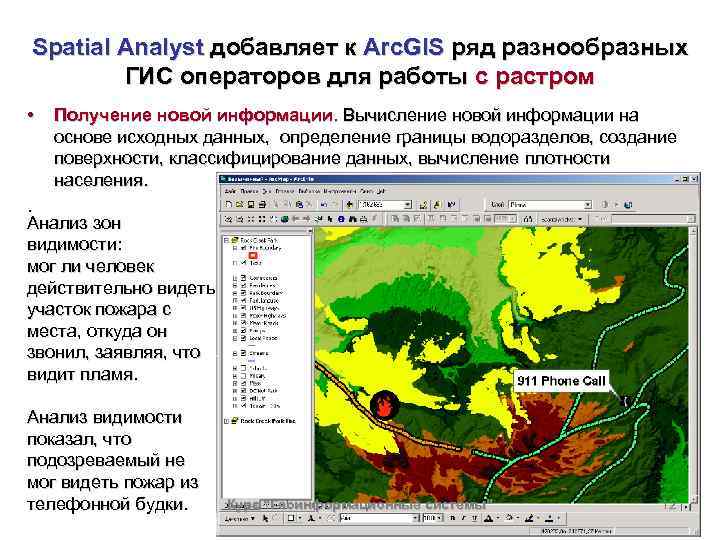
Task: Click the Save map icon
Action: pyautogui.click(x=251, y=204)
